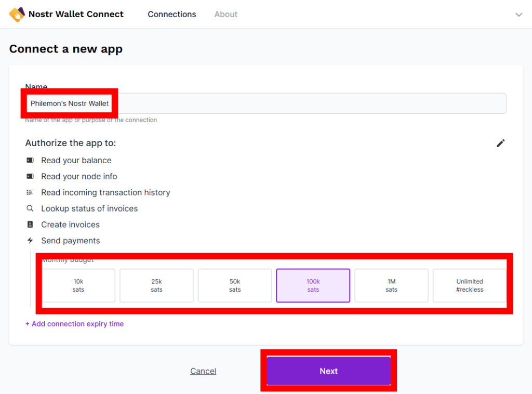This screenshot has height=394, width=532.
Task: Select the 25k sats monthly budget
Action: click(156, 285)
